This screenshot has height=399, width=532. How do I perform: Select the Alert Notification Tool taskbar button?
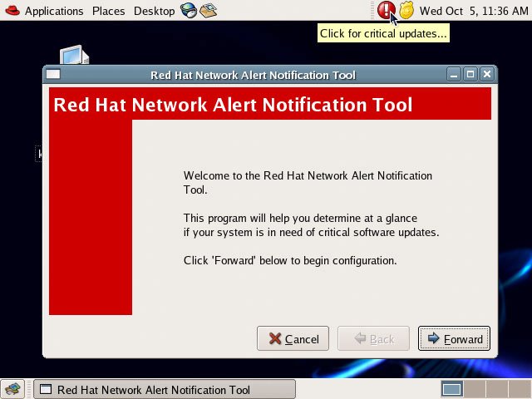(x=165, y=389)
